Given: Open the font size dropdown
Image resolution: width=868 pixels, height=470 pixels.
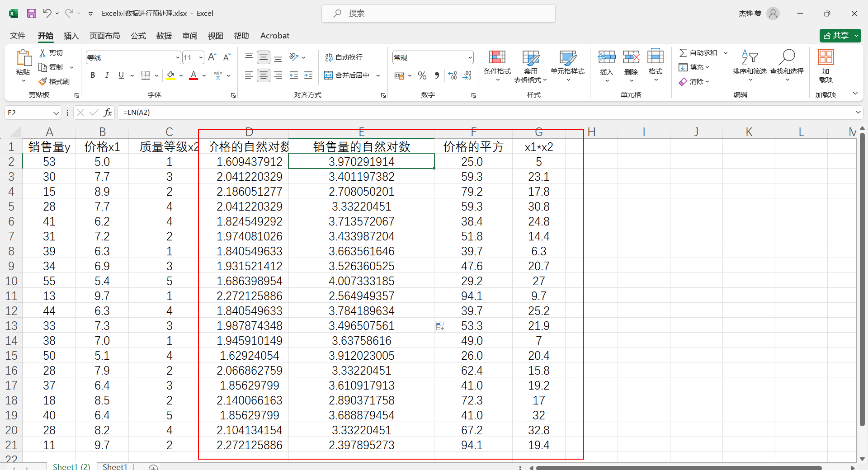Looking at the screenshot, I should coord(201,57).
